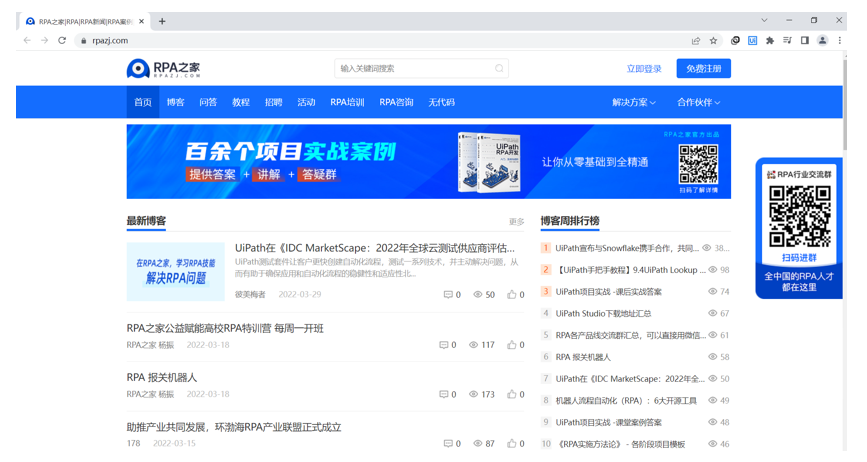The height and width of the screenshot is (462, 867).
Task: Click author 彼芙梅者 under first post
Action: 250,295
